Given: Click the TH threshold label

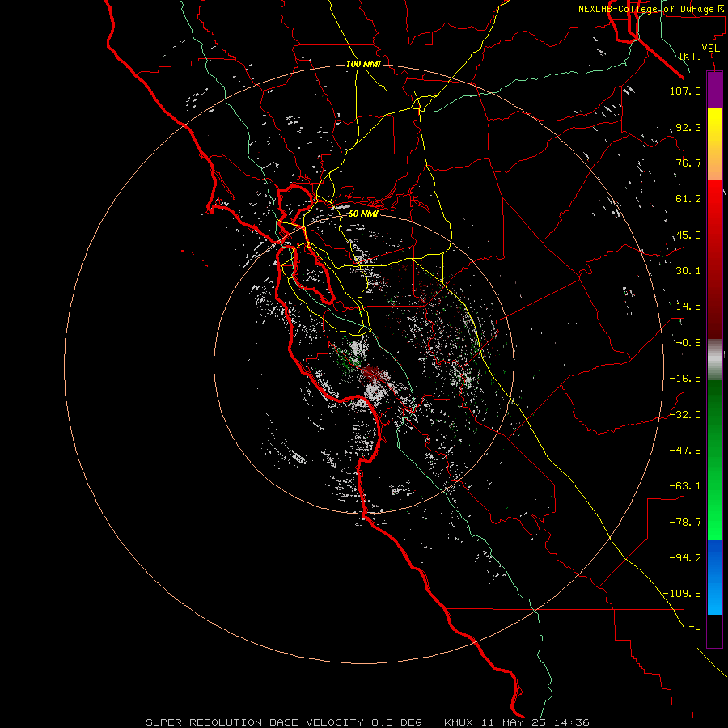Looking at the screenshot, I should point(695,630).
